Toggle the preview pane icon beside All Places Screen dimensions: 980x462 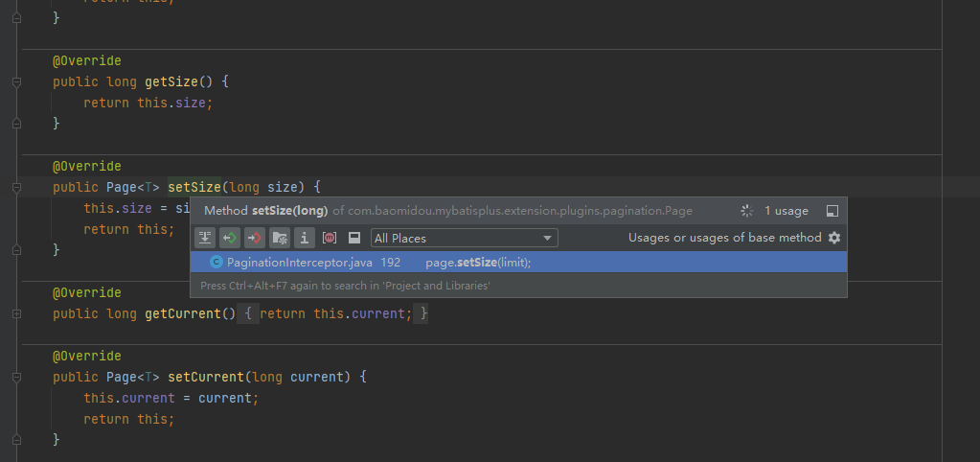[354, 238]
